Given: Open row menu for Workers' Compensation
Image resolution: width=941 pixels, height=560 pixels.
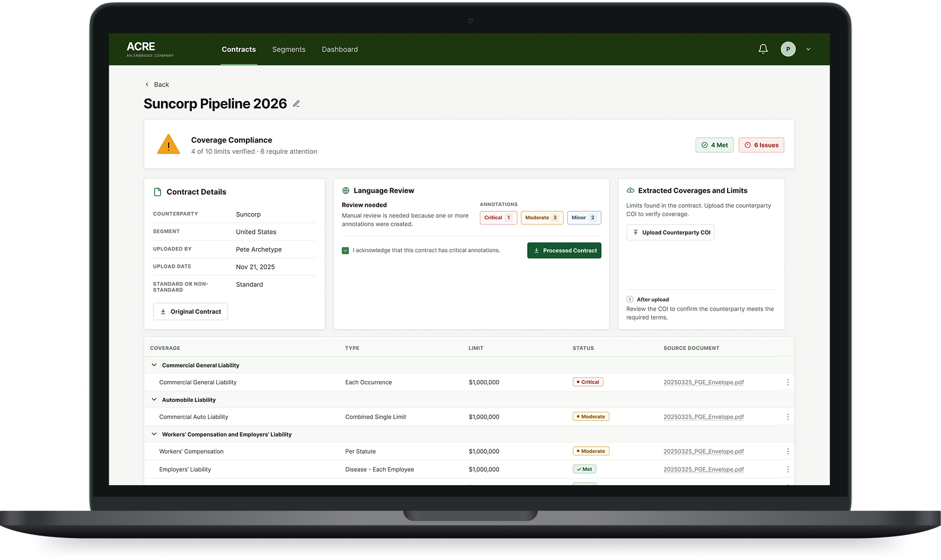Looking at the screenshot, I should (x=788, y=451).
